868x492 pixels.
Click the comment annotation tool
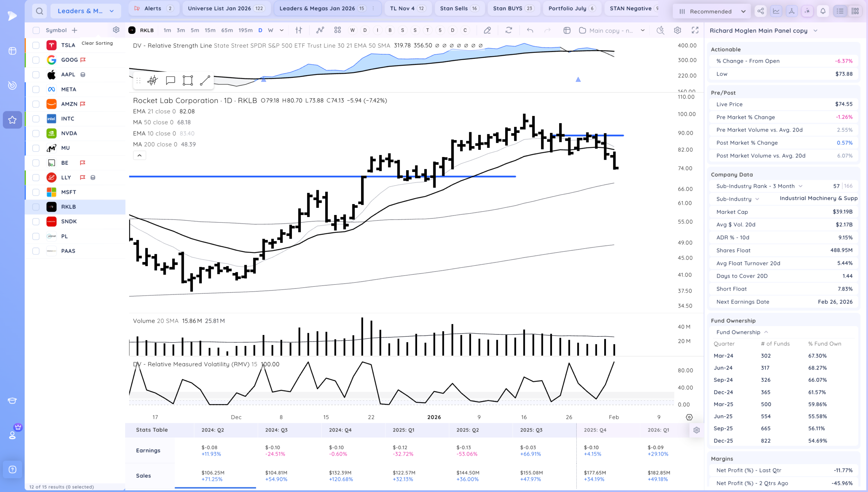point(171,80)
